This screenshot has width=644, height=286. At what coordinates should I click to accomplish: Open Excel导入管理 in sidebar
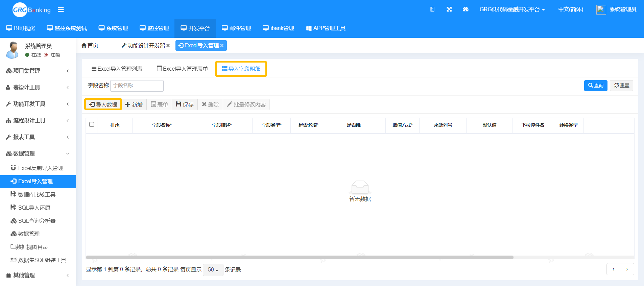coord(38,182)
